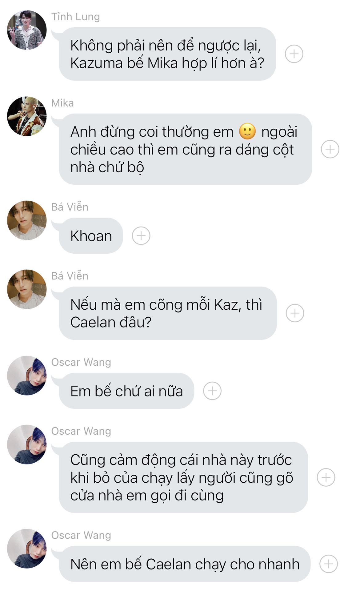The image size is (364, 591).
Task: Open Bá Viễn's avatar beside "Khoan"
Action: tap(27, 220)
